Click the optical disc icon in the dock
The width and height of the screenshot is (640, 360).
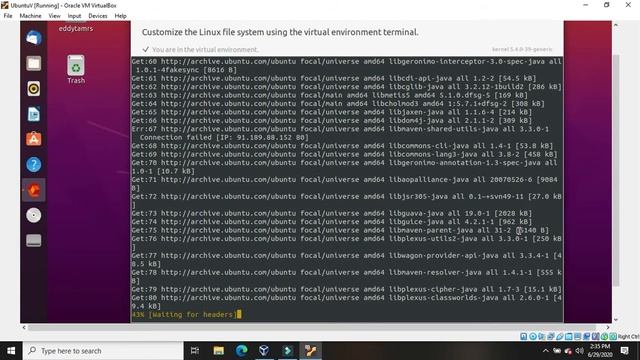tap(33, 215)
